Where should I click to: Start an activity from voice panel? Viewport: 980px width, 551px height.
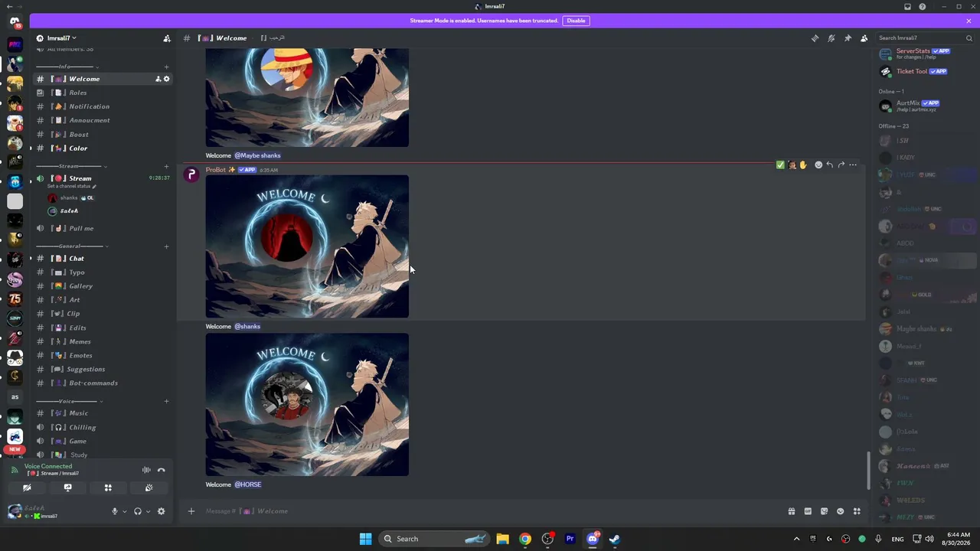point(108,487)
